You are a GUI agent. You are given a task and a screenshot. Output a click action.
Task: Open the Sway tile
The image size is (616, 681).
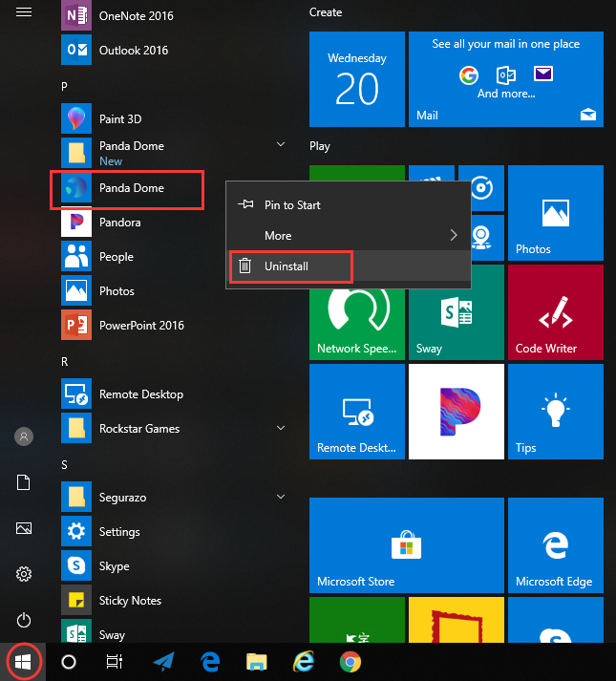[x=457, y=325]
